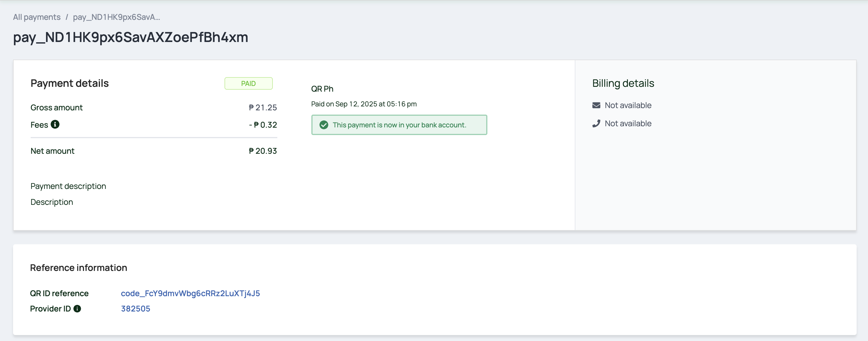Screen dimensions: 868x341
Task: Click the payment ID page heading
Action: 130,37
